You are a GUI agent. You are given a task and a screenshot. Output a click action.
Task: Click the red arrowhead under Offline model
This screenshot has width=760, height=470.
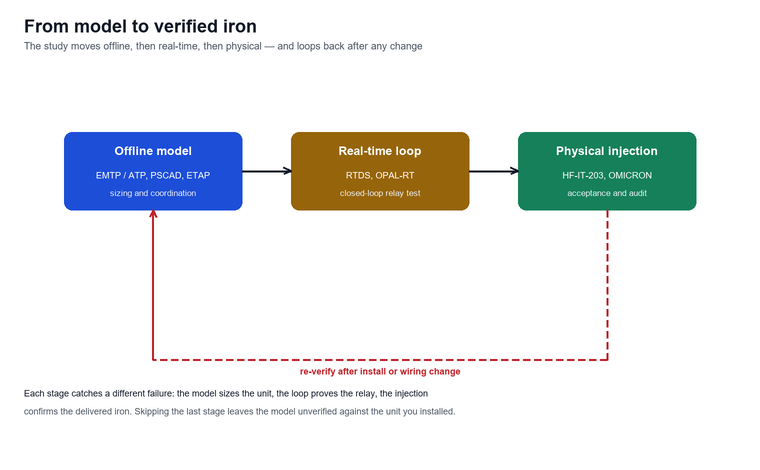pyautogui.click(x=153, y=214)
